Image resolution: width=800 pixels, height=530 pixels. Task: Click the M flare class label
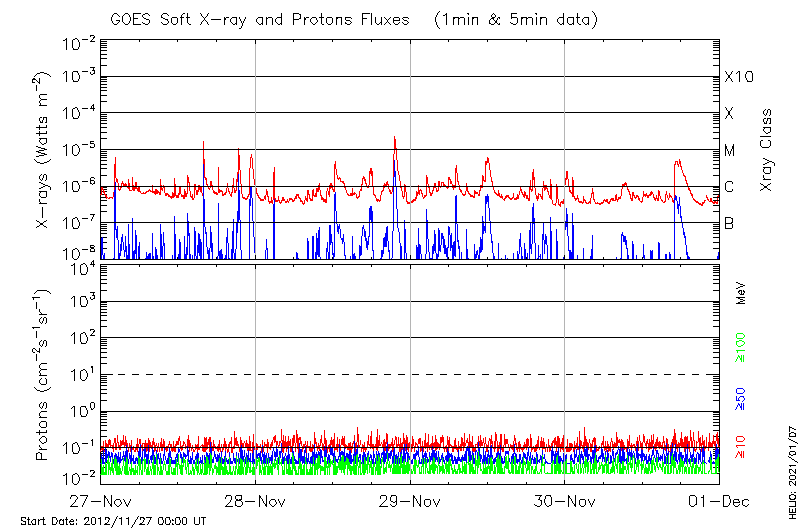coord(730,151)
